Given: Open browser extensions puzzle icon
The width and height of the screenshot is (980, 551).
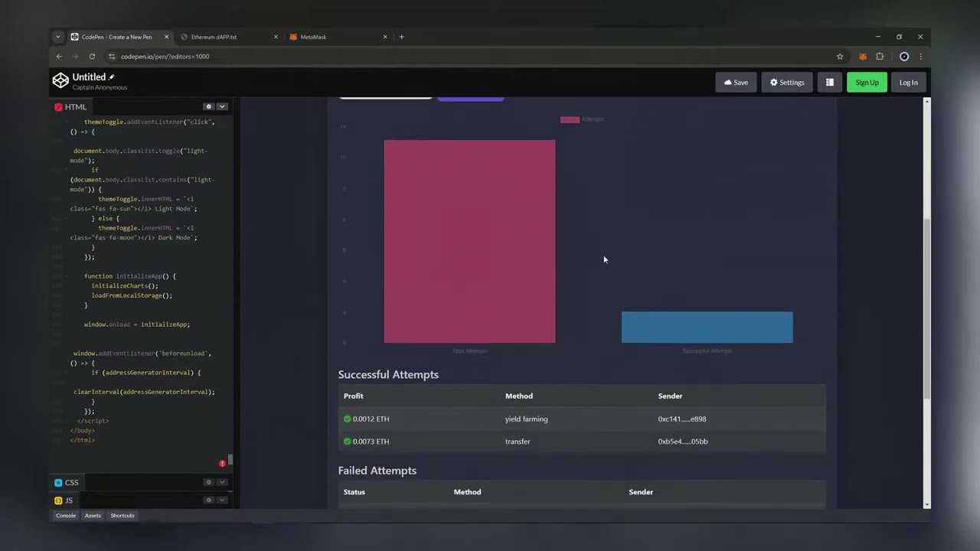Looking at the screenshot, I should tap(880, 57).
